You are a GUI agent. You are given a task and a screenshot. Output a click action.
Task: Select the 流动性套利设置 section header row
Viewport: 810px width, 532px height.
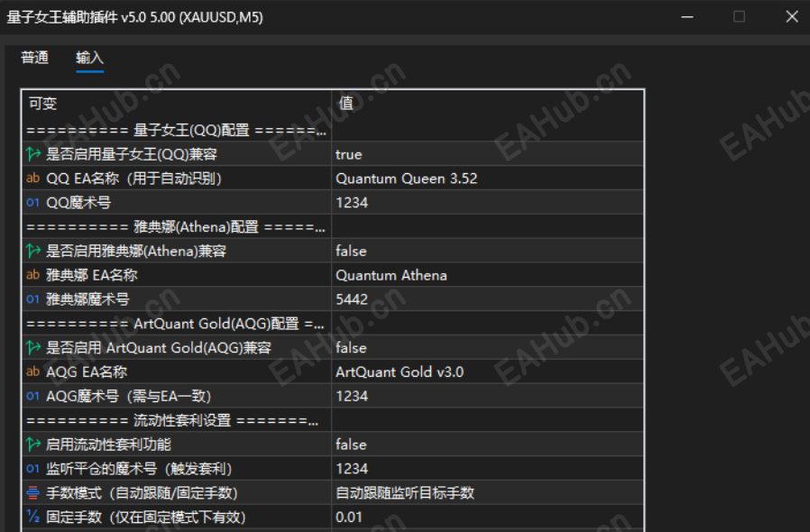coord(333,420)
